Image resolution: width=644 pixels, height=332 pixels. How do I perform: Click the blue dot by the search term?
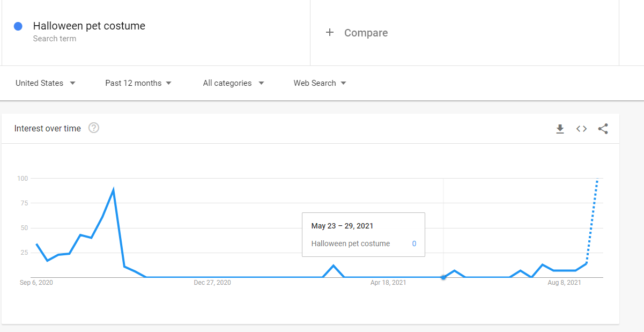tap(18, 26)
